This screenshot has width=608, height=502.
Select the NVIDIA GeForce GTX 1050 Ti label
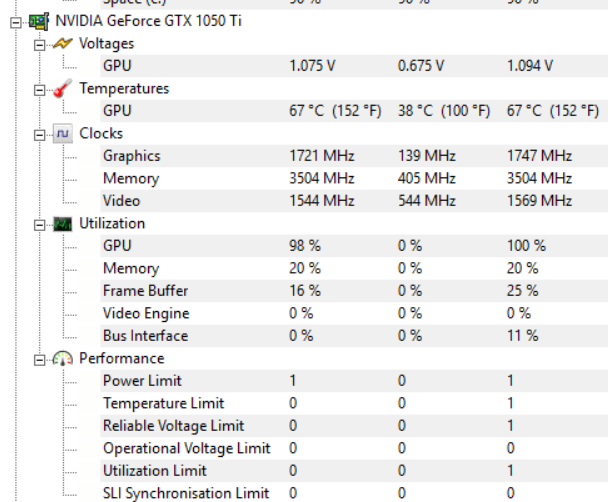[x=149, y=21]
